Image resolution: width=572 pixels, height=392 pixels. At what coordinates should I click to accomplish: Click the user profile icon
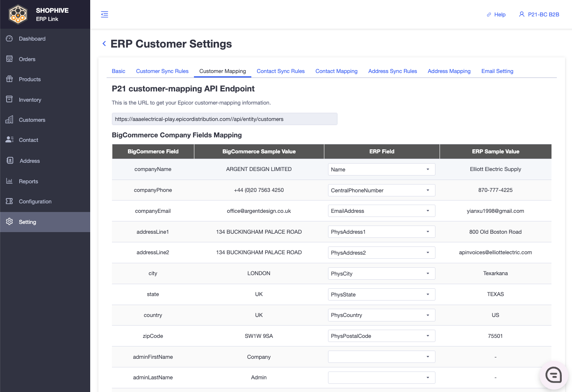point(522,14)
